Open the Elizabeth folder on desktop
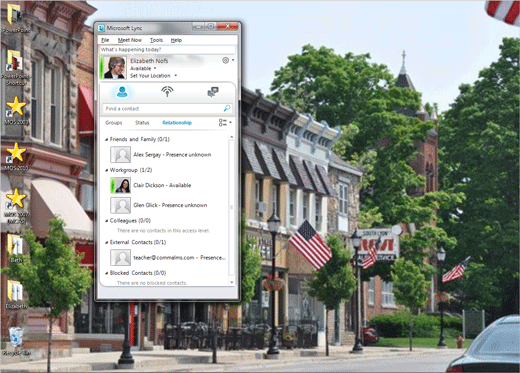 click(x=16, y=294)
